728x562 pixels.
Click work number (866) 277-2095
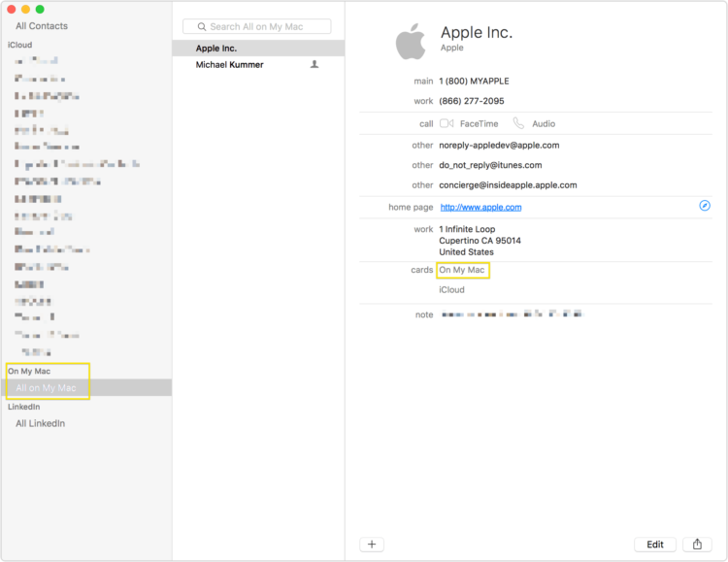(x=472, y=101)
